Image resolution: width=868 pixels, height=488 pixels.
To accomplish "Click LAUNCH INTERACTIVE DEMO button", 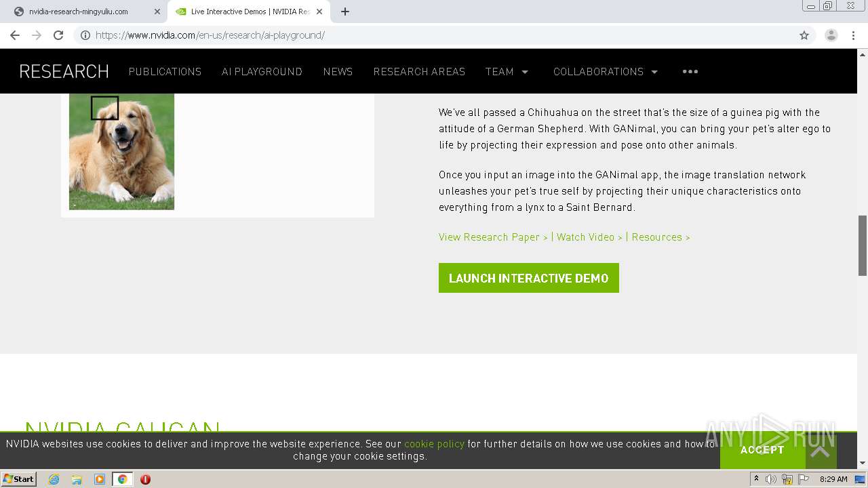I will click(529, 278).
